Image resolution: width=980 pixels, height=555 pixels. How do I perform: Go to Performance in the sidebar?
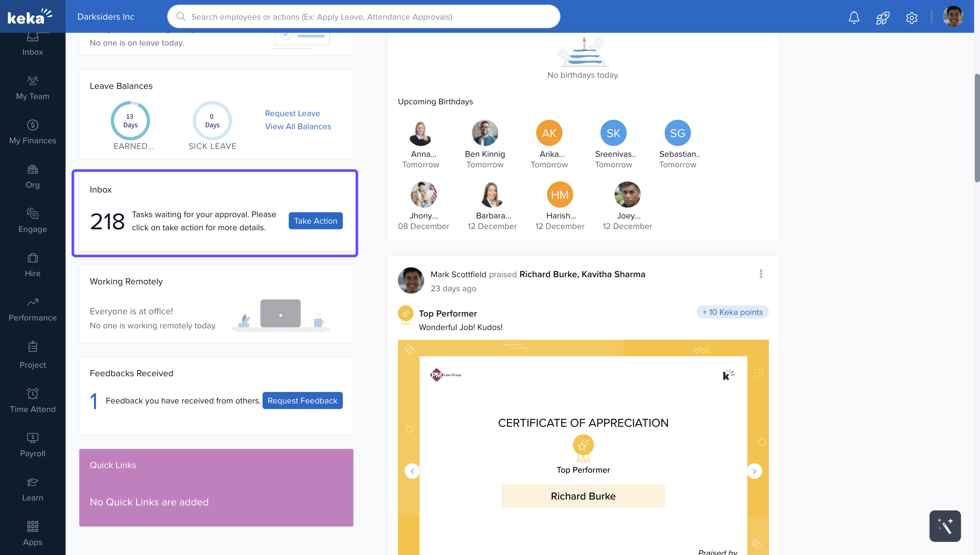[32, 309]
